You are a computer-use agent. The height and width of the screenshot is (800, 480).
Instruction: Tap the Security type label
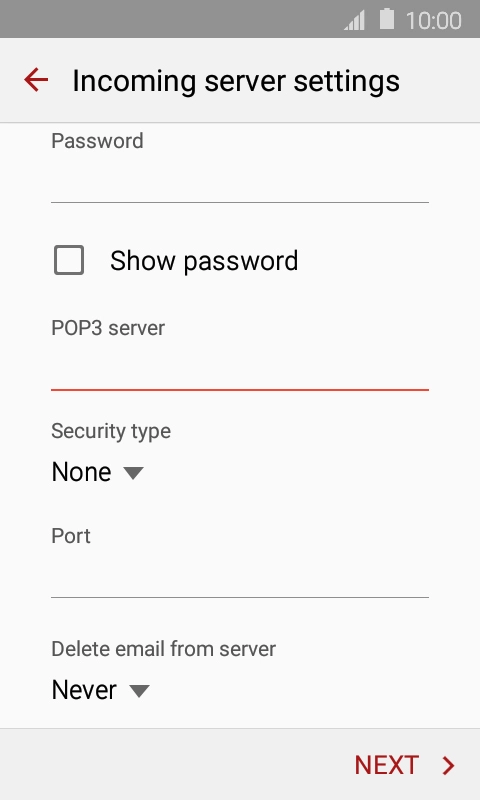tap(111, 432)
